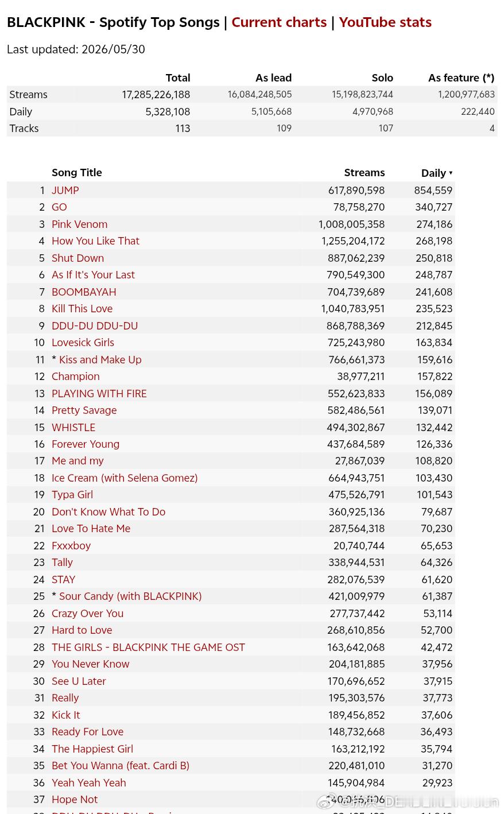504x814 pixels.
Task: Open the Current charts link
Action: [x=279, y=22]
